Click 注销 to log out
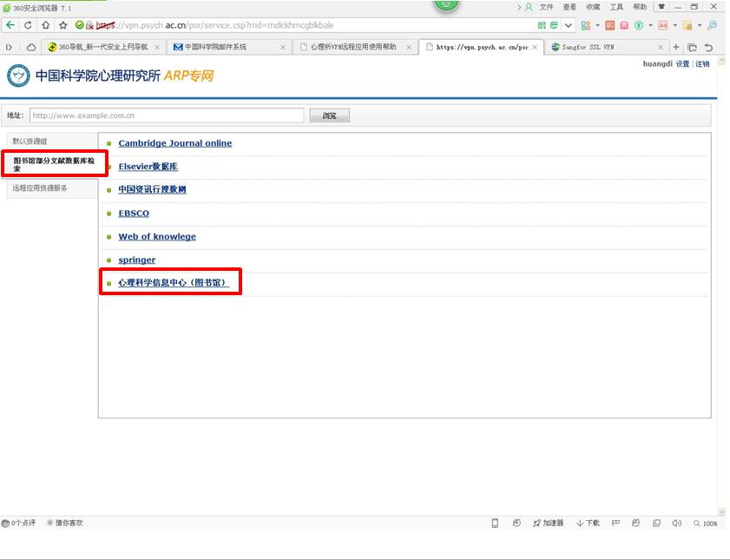The height and width of the screenshot is (560, 730). pos(702,63)
